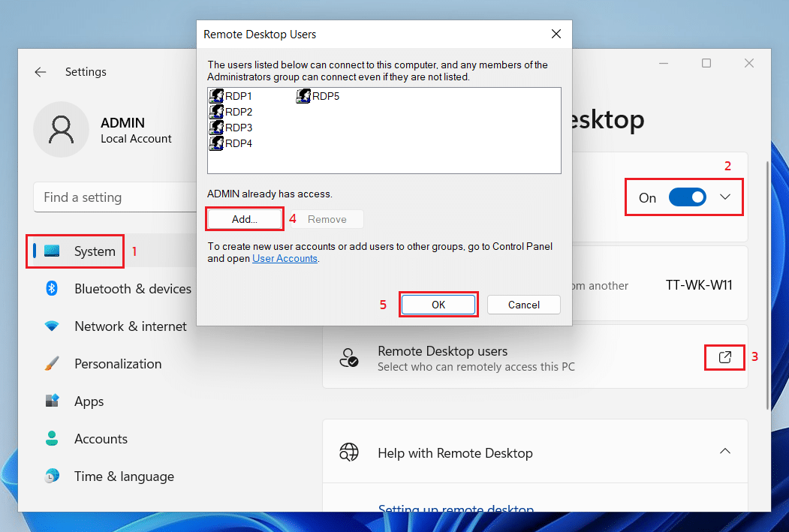Screen dimensions: 789x532
Task: Click the Accounts person icon in sidebar
Action: tap(52, 438)
